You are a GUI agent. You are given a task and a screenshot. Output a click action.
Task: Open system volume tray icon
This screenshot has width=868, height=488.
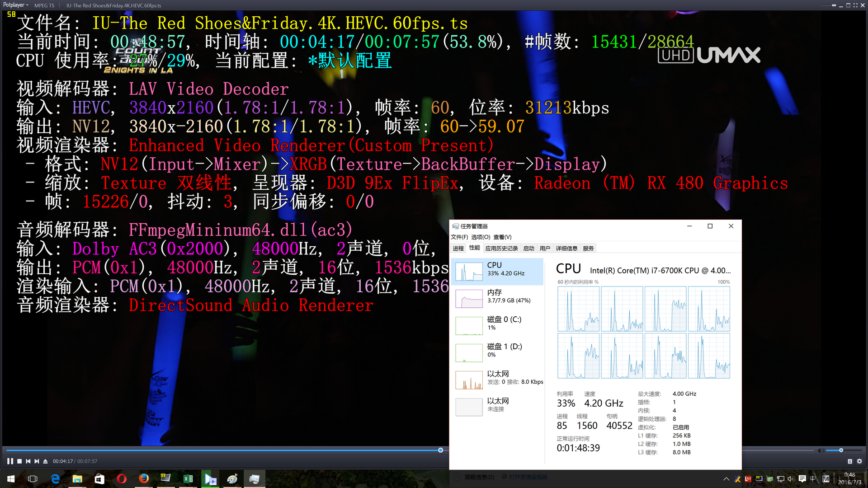point(791,479)
